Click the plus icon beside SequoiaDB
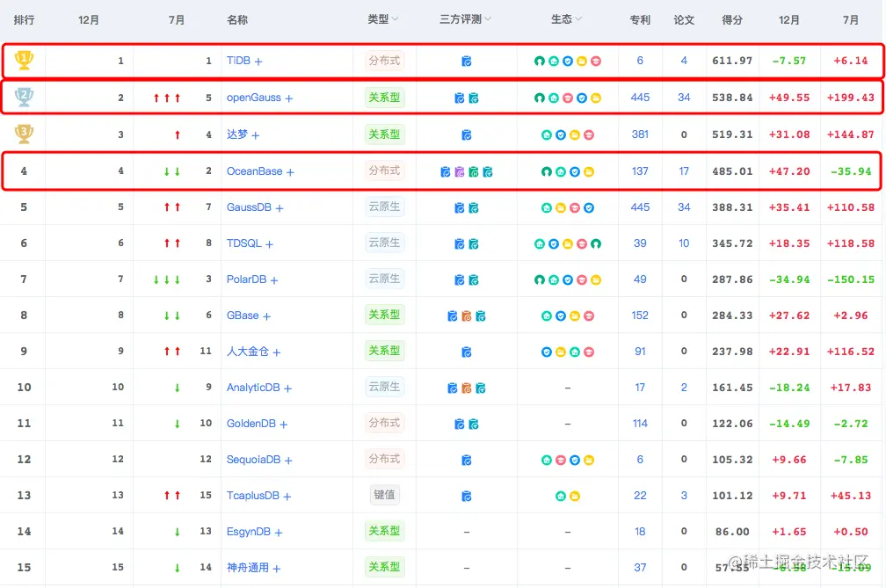The width and height of the screenshot is (886, 588). (x=288, y=461)
